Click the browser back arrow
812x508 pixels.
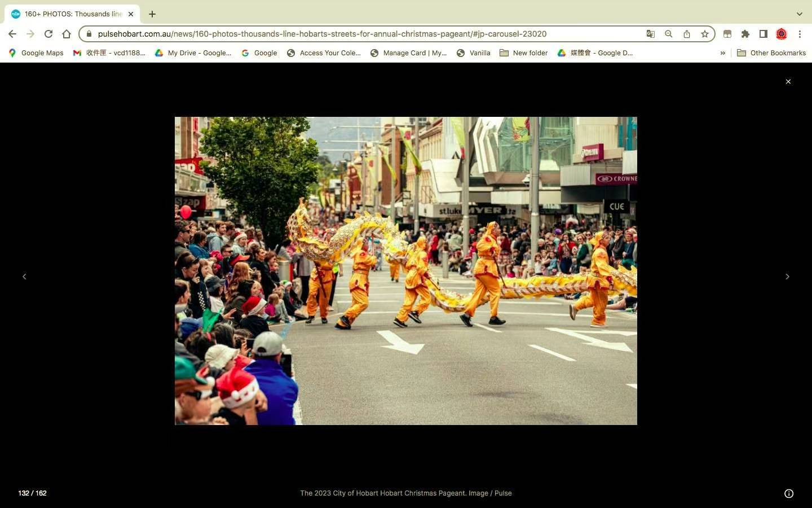tap(12, 34)
